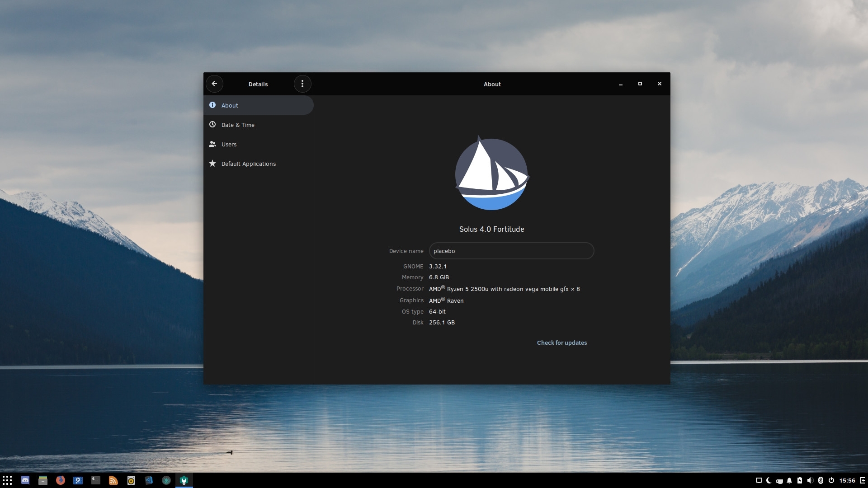This screenshot has height=488, width=868.
Task: Click the AMD Raven graphics value
Action: (x=446, y=300)
